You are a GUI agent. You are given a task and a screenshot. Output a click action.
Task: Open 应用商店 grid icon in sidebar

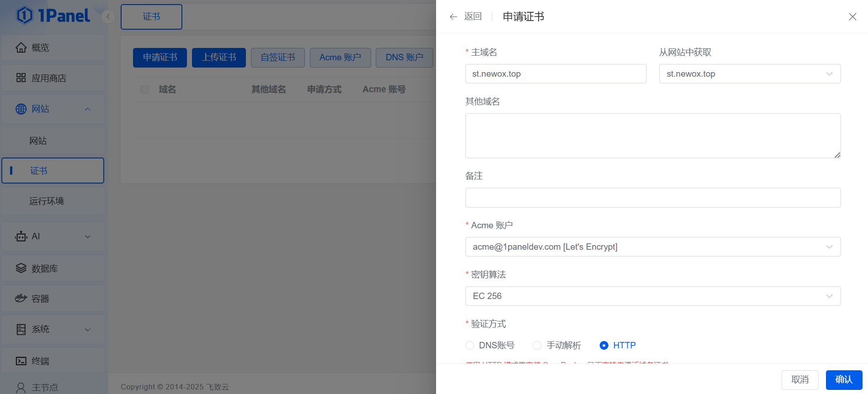21,78
